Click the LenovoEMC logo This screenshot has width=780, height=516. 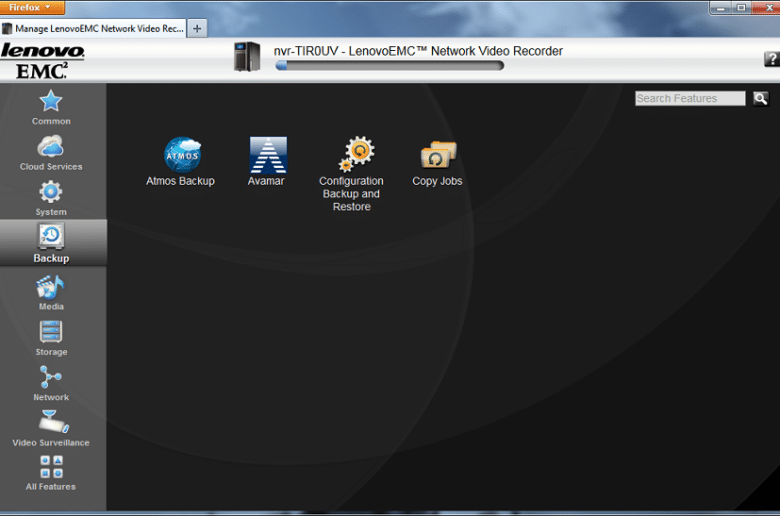(x=42, y=61)
